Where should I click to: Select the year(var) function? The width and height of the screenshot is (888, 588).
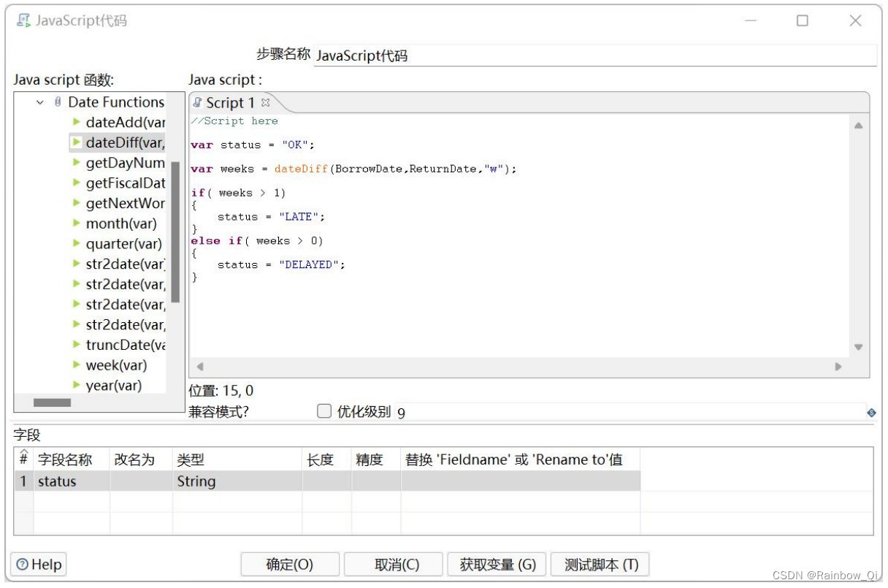coord(114,385)
